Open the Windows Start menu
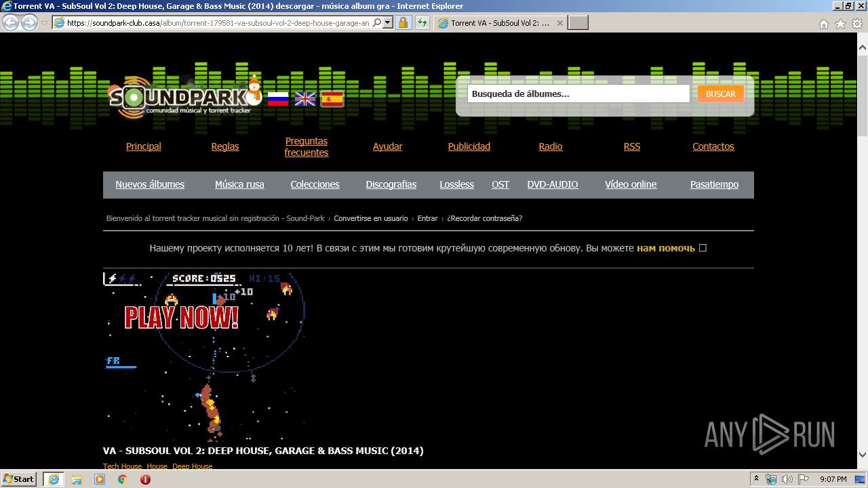This screenshot has height=488, width=868. (19, 479)
